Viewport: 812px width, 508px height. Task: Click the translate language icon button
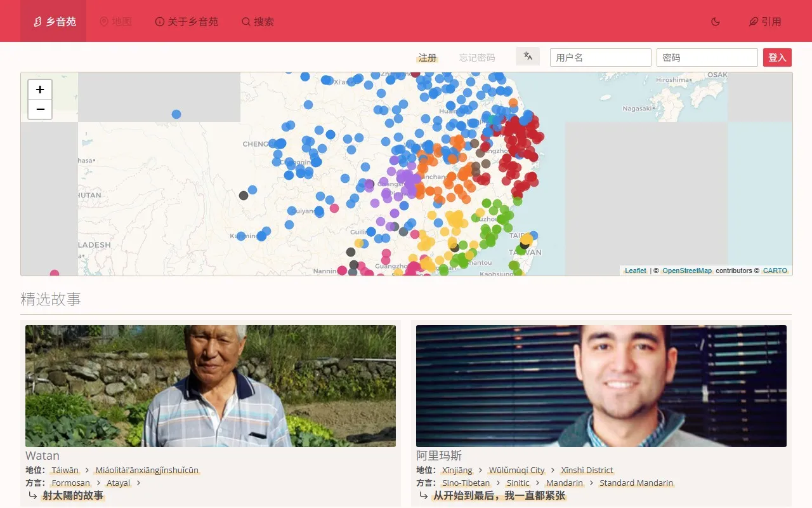[528, 57]
